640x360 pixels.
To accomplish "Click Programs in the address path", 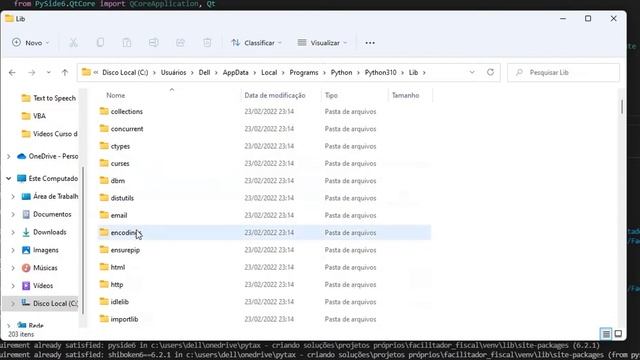I will (304, 72).
